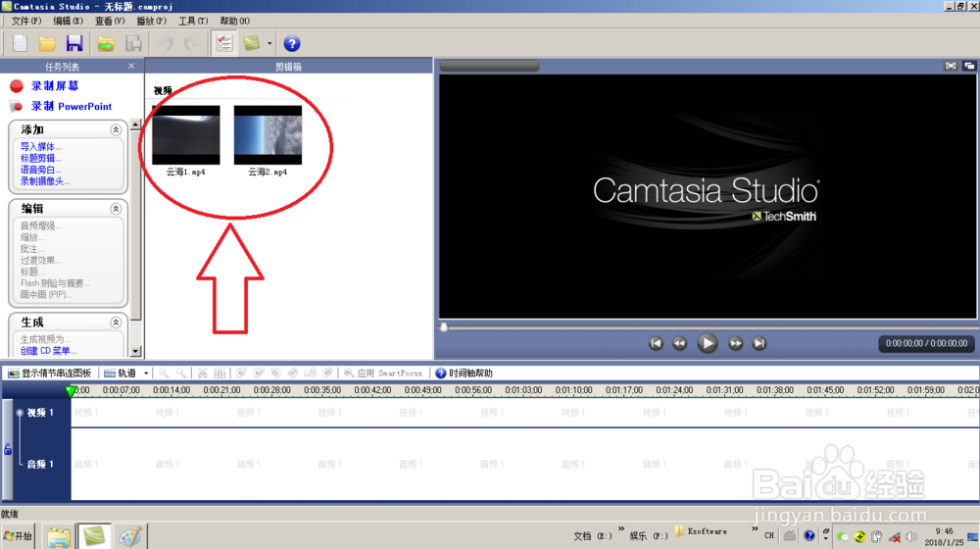Open dropdown arrow beside produce icon
The height and width of the screenshot is (549, 980).
pyautogui.click(x=269, y=43)
